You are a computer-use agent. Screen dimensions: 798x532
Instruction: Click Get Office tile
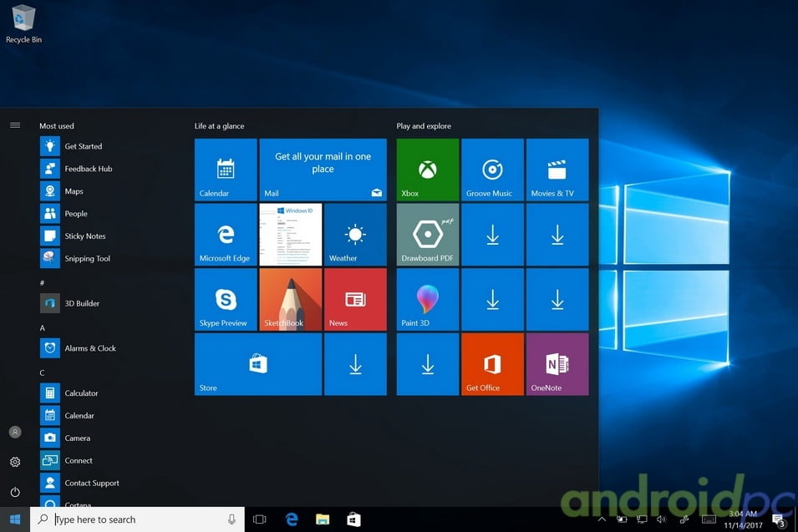(492, 364)
